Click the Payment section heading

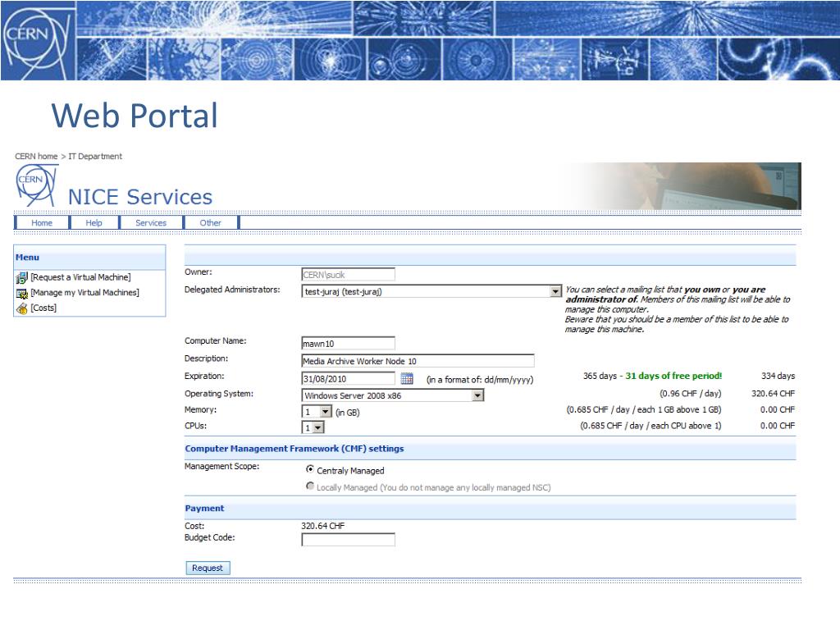tap(204, 509)
